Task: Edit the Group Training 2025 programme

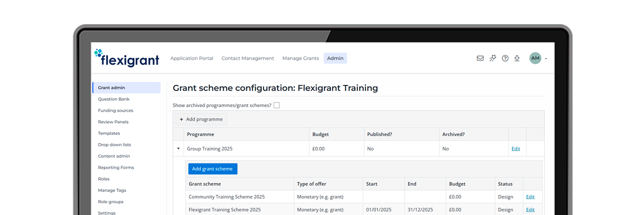Action: (x=516, y=149)
